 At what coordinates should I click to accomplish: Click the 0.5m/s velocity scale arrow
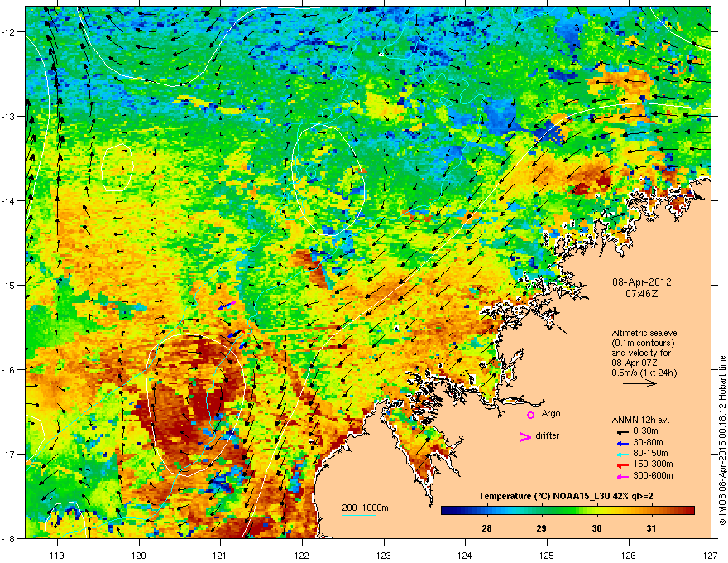pyautogui.click(x=639, y=383)
